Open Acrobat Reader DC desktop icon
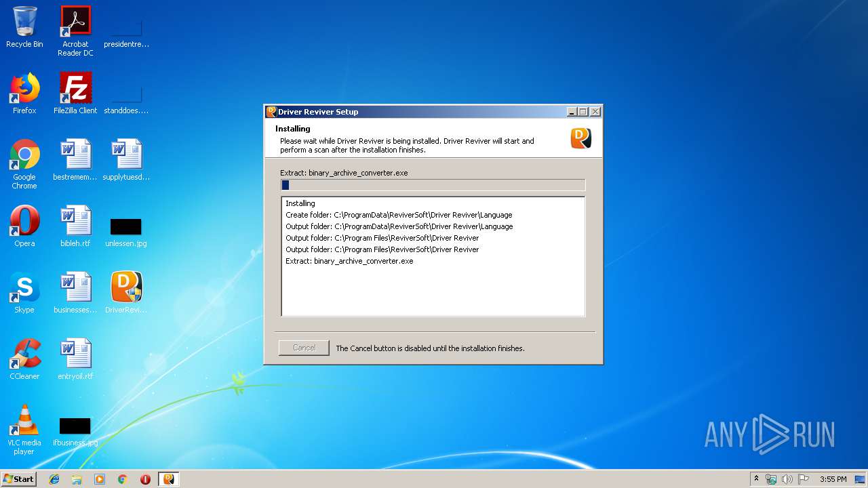 (75, 31)
